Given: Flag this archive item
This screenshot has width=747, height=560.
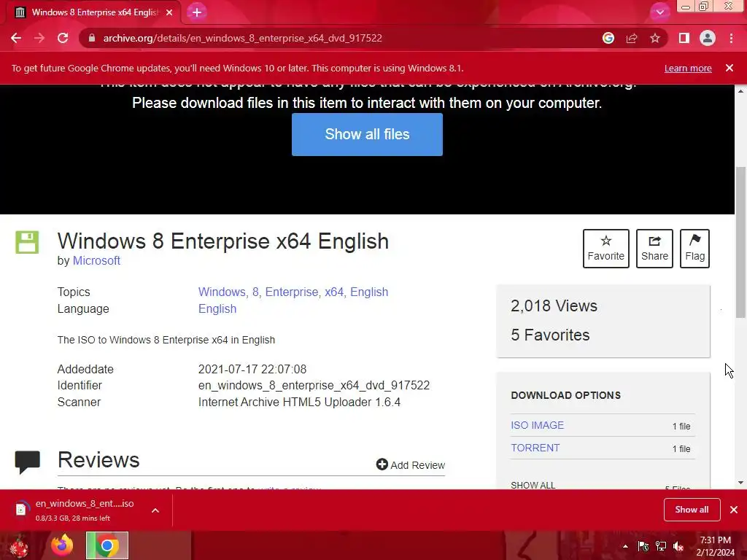Looking at the screenshot, I should tap(694, 249).
